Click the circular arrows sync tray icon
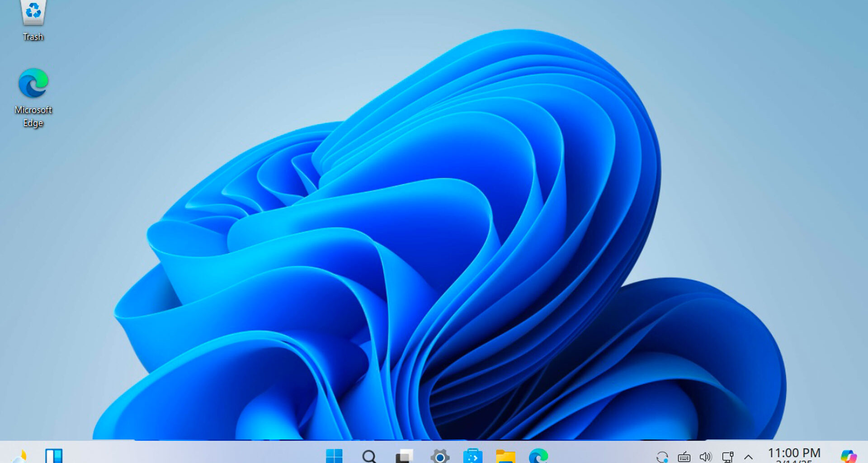 tap(662, 457)
